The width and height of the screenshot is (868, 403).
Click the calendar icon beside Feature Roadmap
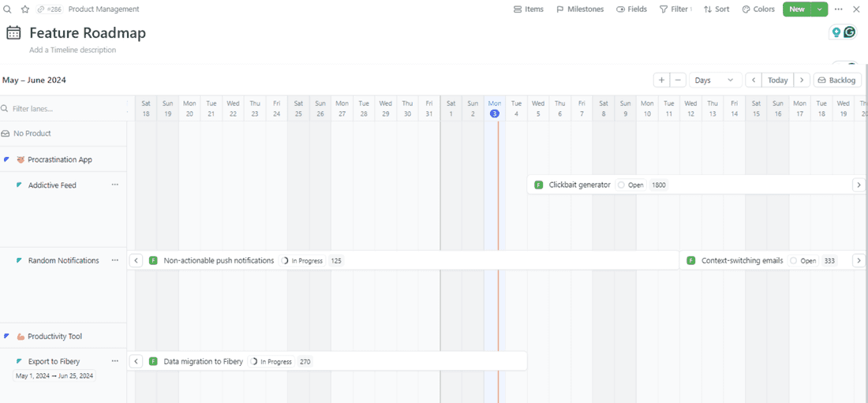click(x=13, y=33)
